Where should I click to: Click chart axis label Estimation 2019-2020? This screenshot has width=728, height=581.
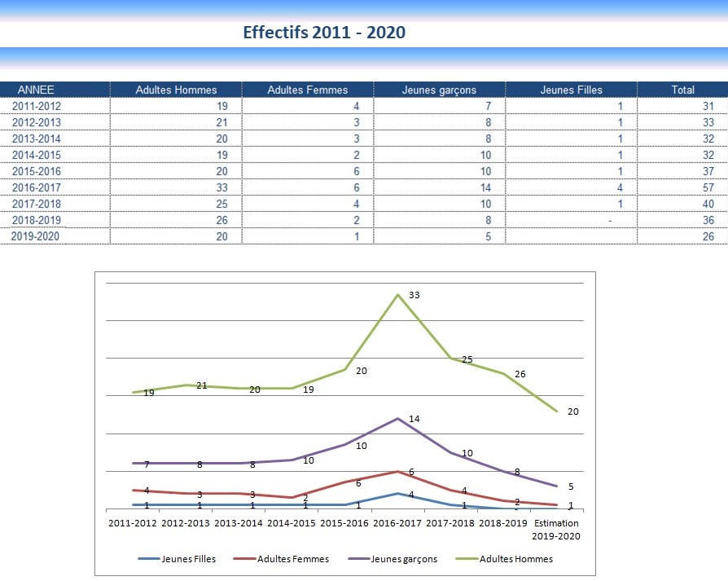(x=555, y=530)
